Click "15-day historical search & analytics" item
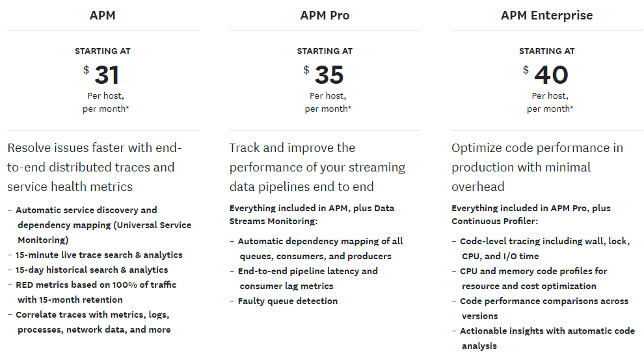Viewport: 644px width, 356px height. point(92,270)
